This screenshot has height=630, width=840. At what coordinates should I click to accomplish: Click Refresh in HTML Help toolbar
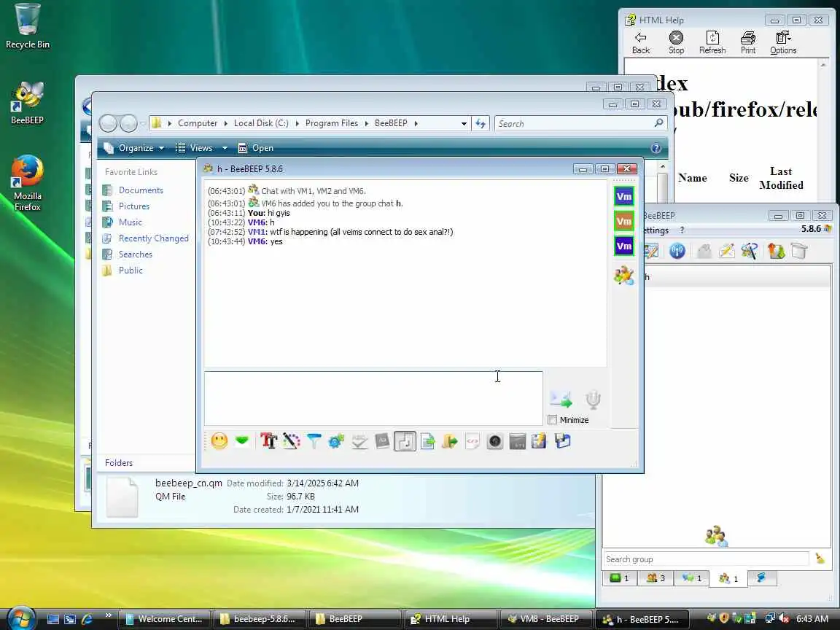click(712, 43)
